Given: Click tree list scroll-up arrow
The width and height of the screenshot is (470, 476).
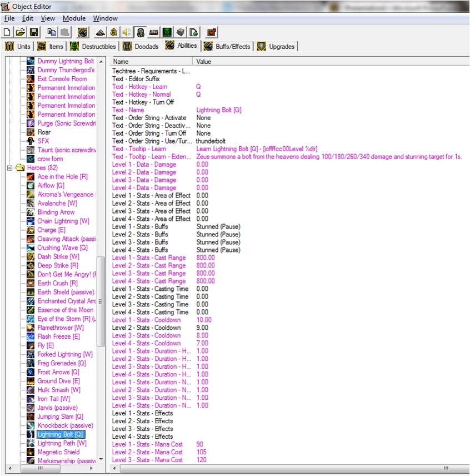Looking at the screenshot, I should (101, 62).
